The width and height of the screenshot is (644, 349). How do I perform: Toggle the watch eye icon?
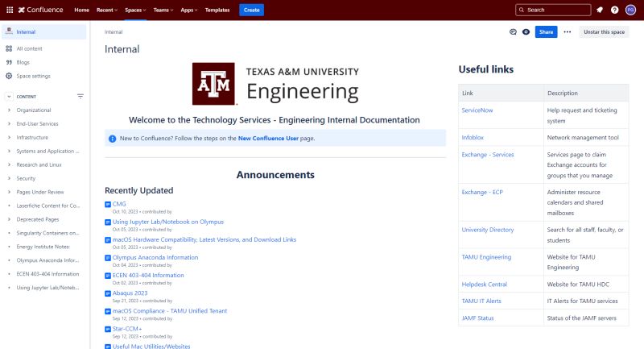click(x=526, y=31)
